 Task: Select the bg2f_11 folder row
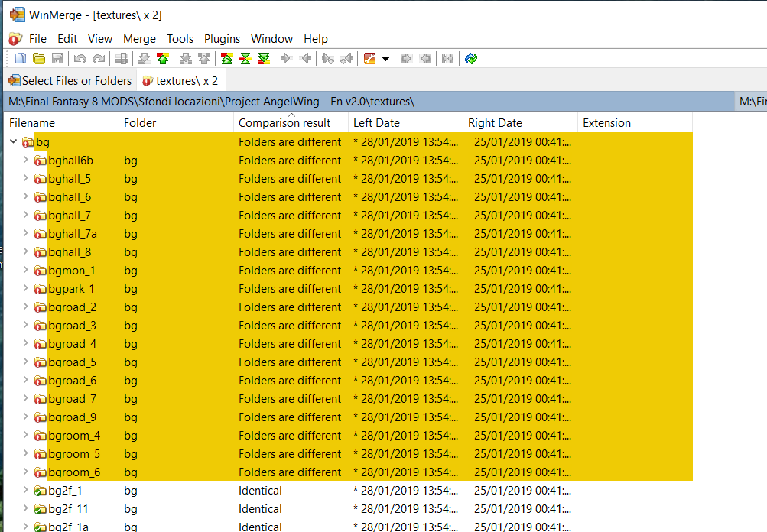click(x=348, y=509)
